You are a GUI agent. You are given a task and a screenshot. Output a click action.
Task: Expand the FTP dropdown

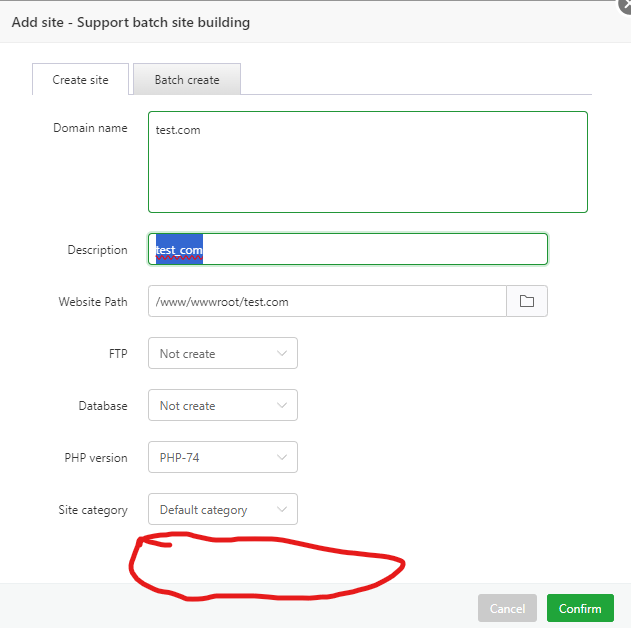click(222, 353)
